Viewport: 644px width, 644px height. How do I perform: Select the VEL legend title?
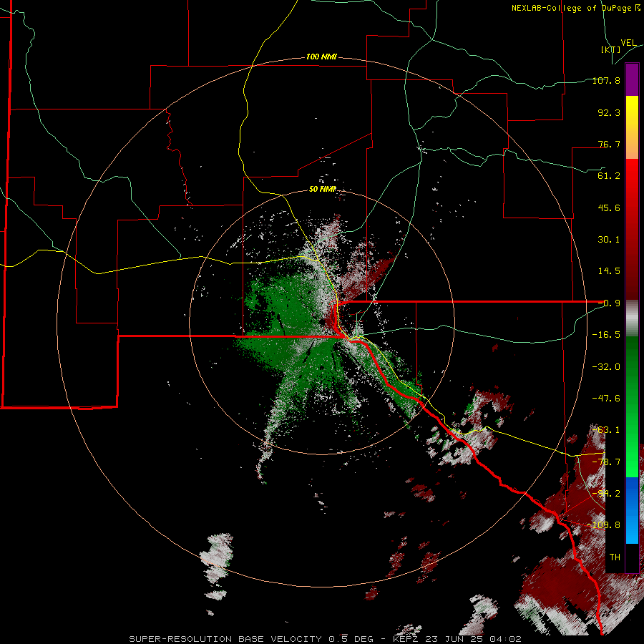[628, 42]
